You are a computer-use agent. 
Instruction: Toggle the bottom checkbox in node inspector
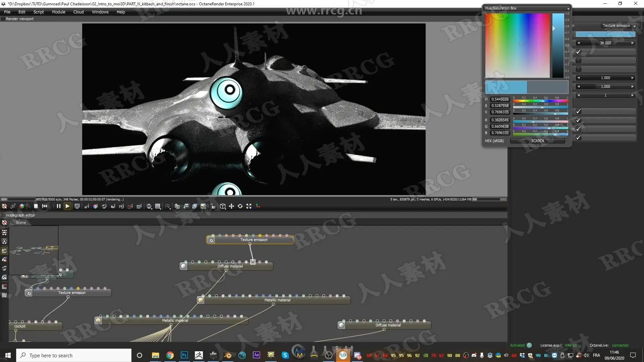click(x=579, y=137)
